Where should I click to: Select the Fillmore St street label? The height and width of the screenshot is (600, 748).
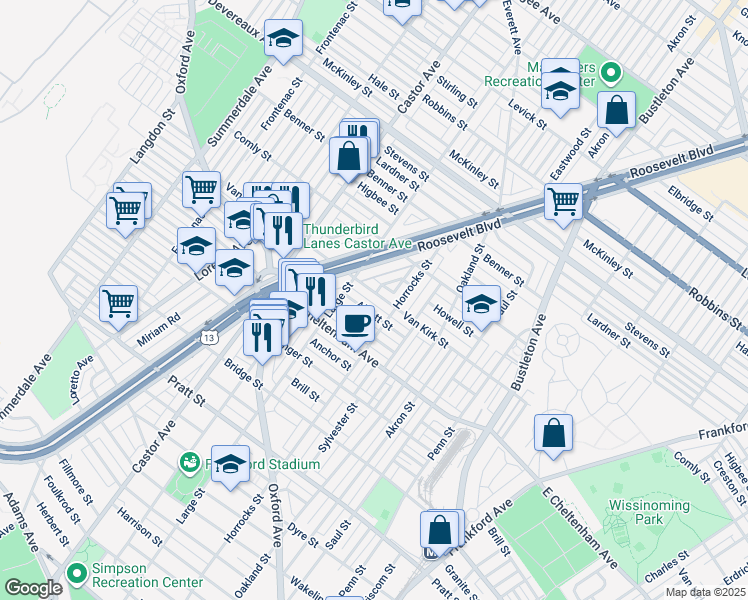coord(76,482)
